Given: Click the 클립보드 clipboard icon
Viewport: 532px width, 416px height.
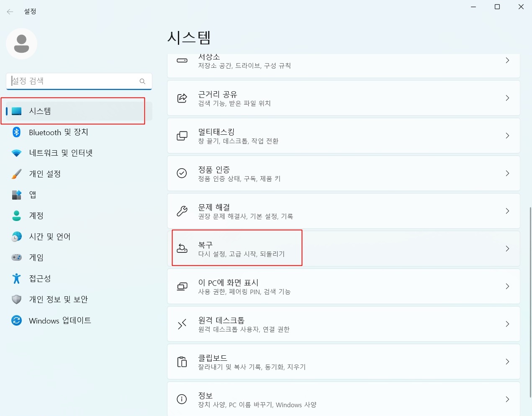Looking at the screenshot, I should 182,362.
